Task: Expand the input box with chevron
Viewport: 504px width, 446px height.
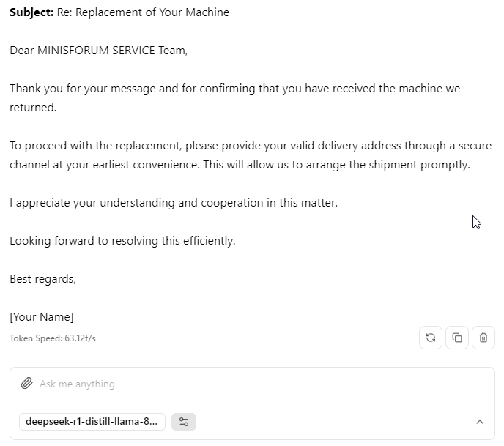Action: [480, 422]
